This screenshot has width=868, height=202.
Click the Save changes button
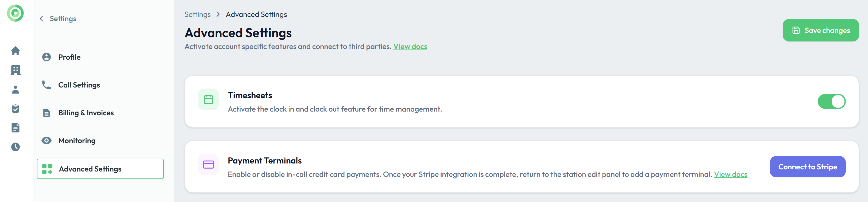pyautogui.click(x=820, y=30)
